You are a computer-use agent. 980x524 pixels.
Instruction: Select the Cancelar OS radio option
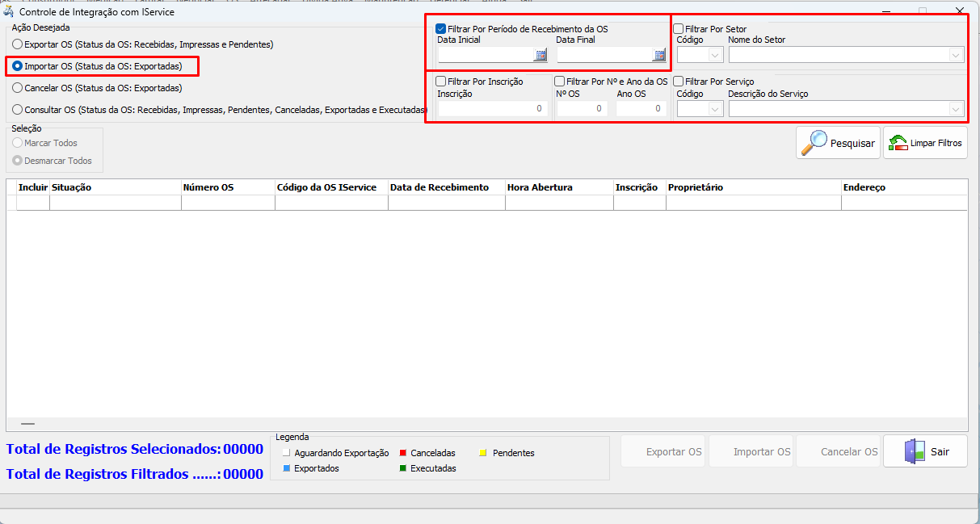[17, 88]
